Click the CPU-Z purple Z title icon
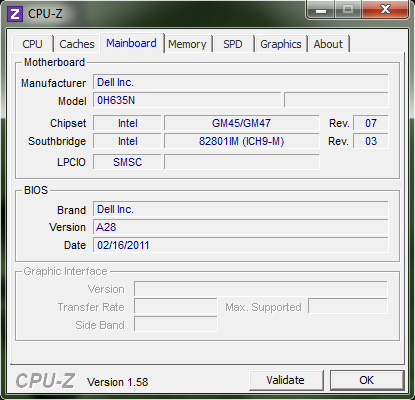 point(15,14)
